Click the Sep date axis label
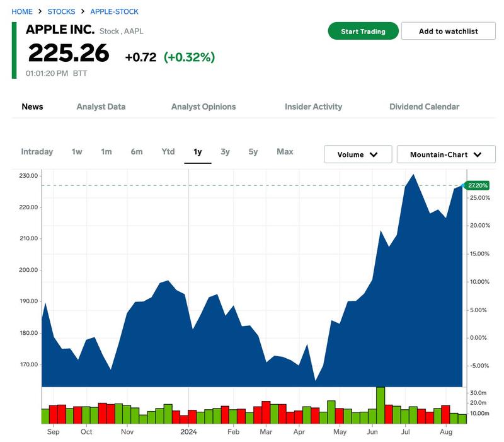The width and height of the screenshot is (504, 442). [53, 432]
